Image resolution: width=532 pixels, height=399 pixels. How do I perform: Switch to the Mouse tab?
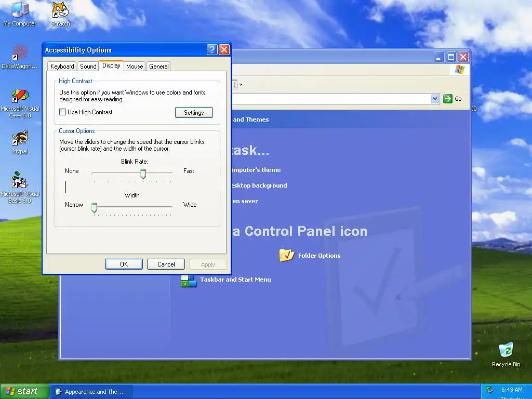[x=135, y=66]
